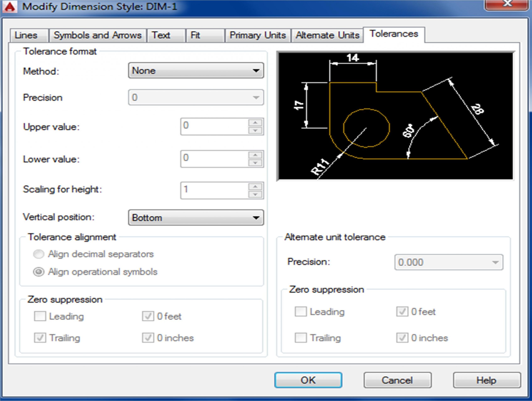532x401 pixels.
Task: Click the Cancel button
Action: 397,380
